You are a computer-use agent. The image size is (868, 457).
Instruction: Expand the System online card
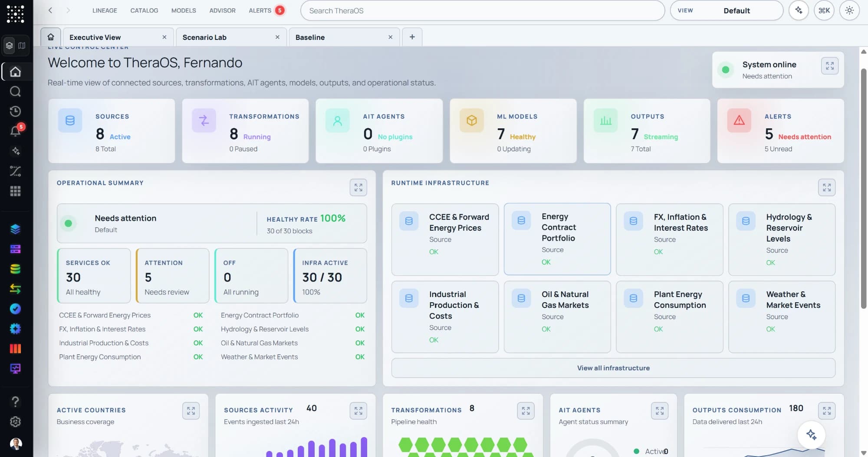click(x=830, y=66)
